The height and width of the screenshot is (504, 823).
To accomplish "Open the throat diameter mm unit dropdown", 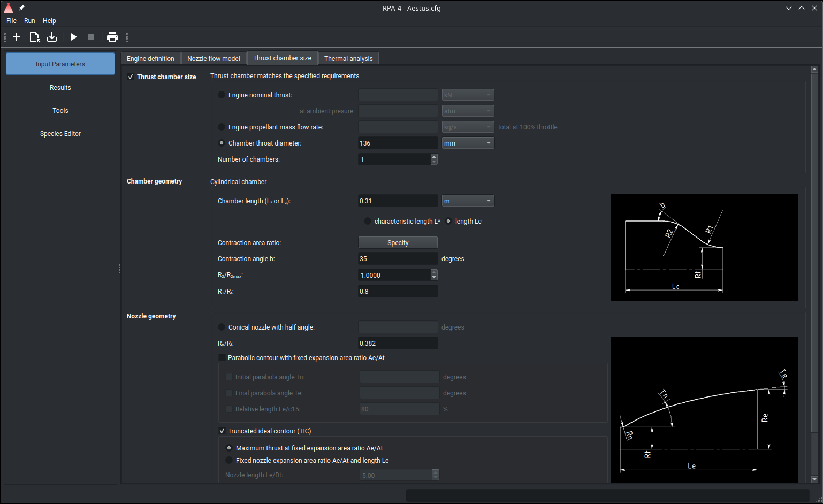I will tap(468, 143).
